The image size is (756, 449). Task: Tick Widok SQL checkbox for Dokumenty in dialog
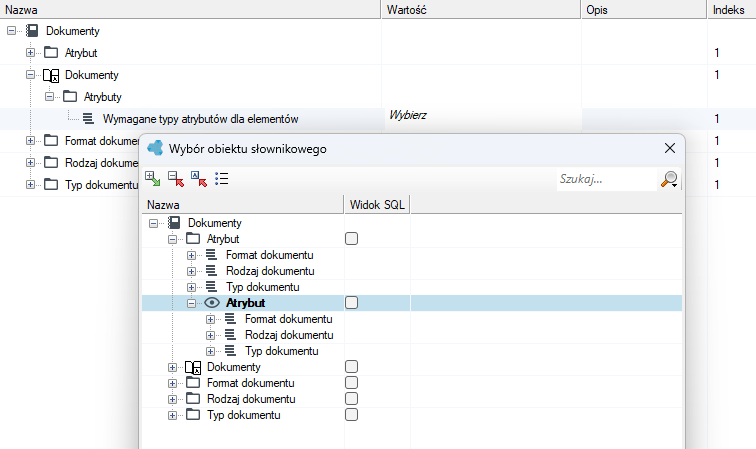point(351,367)
